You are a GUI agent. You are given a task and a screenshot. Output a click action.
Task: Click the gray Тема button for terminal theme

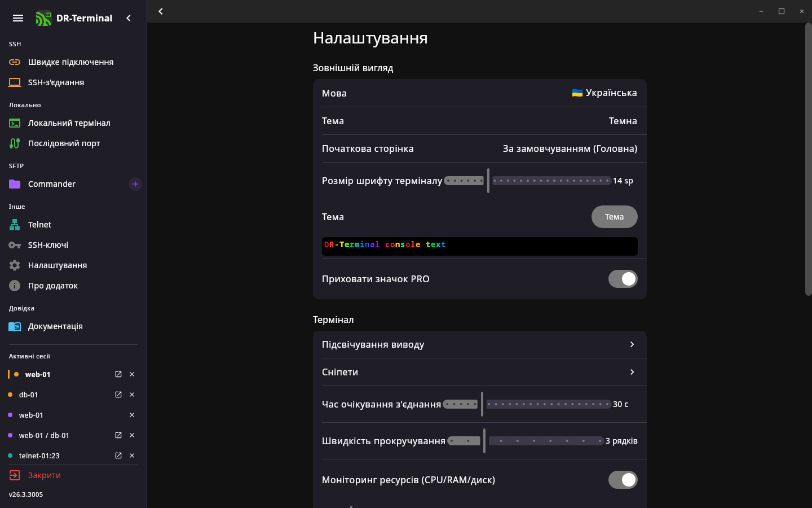[x=615, y=217]
